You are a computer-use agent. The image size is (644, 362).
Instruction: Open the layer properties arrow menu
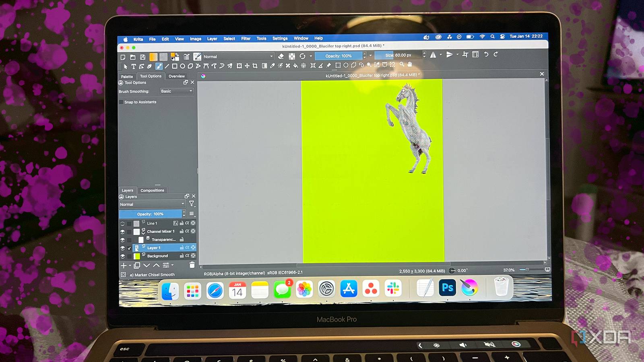pos(172,265)
